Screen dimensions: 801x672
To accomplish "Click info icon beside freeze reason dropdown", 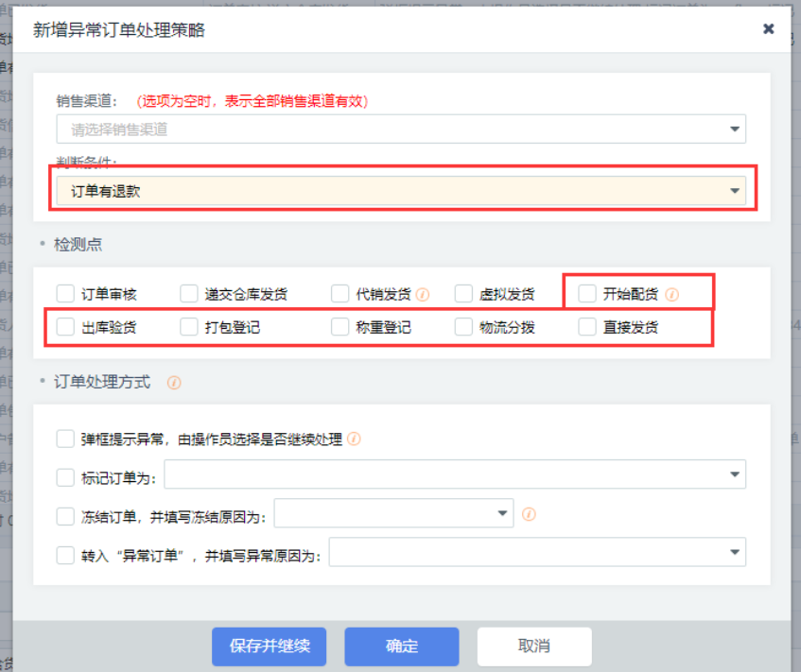I will coord(529,514).
